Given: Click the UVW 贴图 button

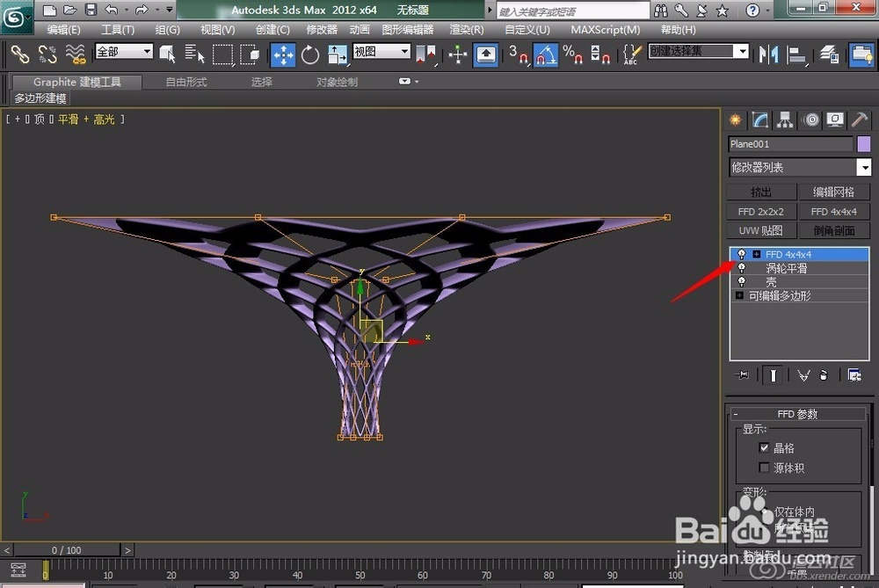Looking at the screenshot, I should click(761, 230).
